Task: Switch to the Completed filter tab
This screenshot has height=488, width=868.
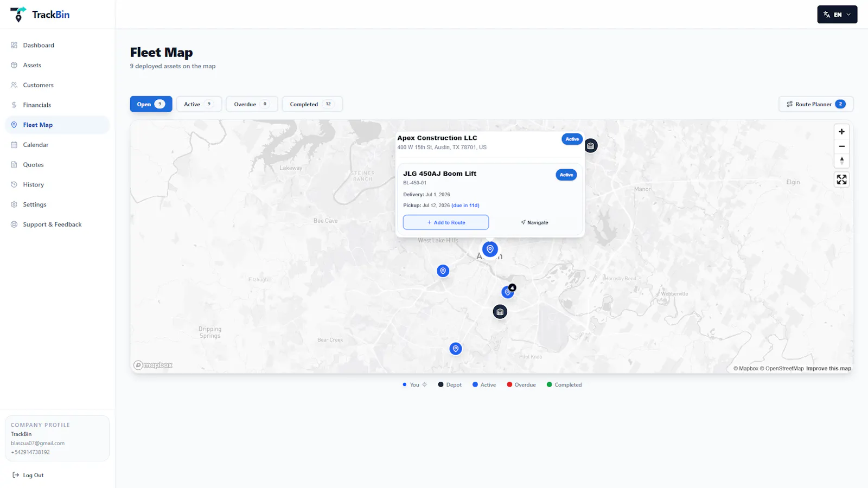Action: coord(312,104)
